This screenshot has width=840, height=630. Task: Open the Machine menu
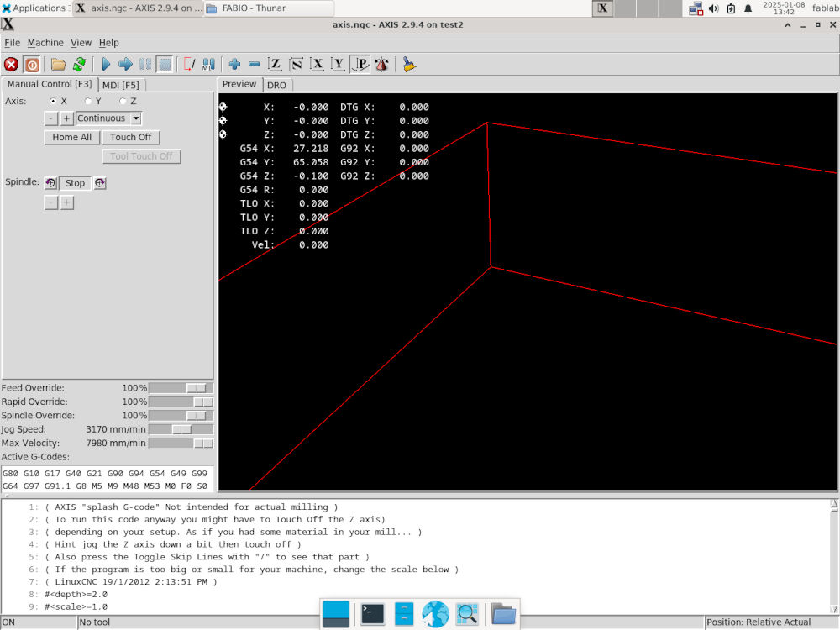[x=45, y=43]
